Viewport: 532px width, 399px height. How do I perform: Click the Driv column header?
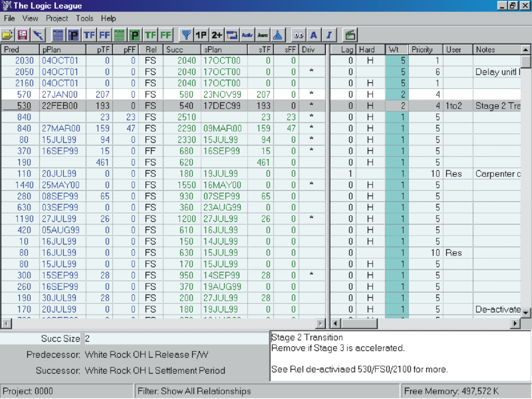[x=312, y=50]
